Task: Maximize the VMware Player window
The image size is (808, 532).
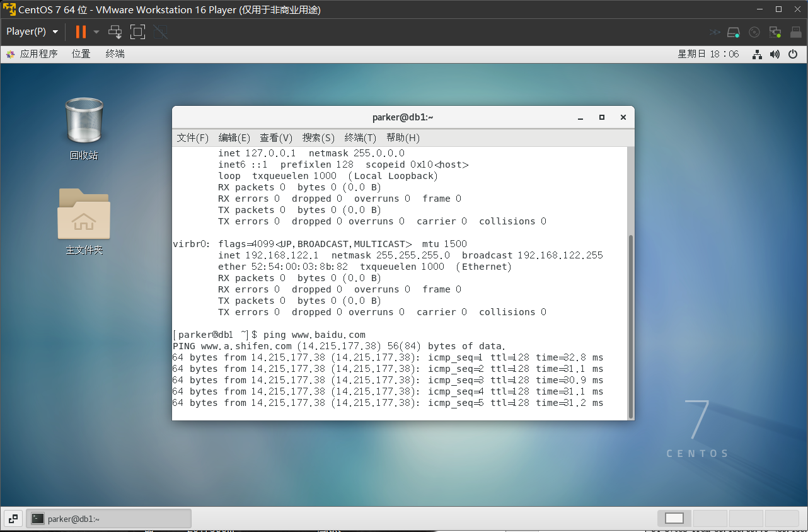Action: click(x=778, y=9)
